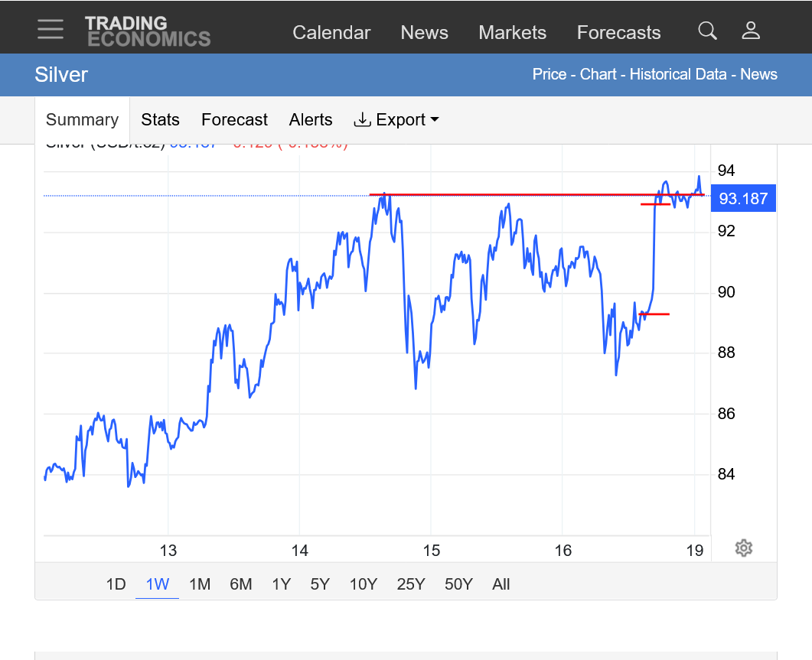This screenshot has height=660, width=812.
Task: Set chart range to 1D
Action: pos(116,584)
